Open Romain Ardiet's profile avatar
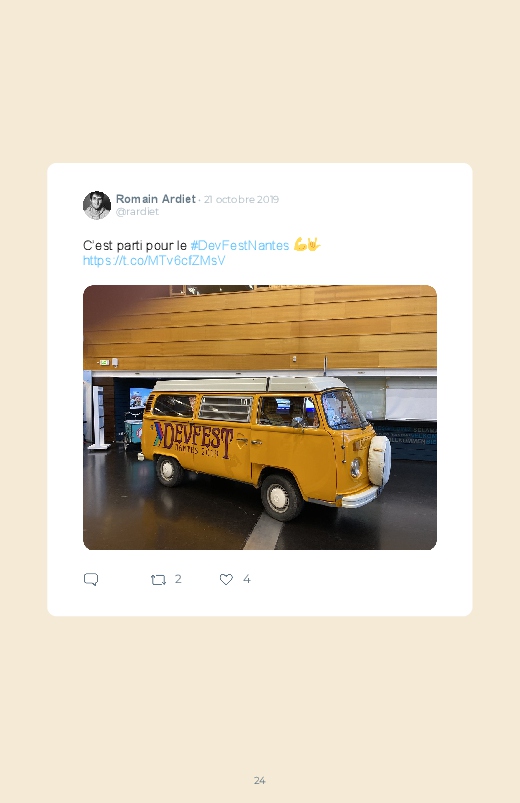 click(x=97, y=205)
